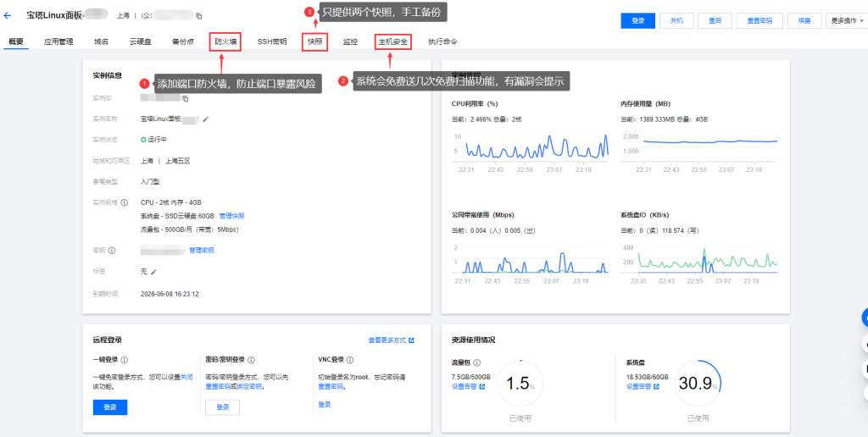This screenshot has height=437, width=868.
Task: Click the 重置密码 button in header
Action: (x=759, y=20)
